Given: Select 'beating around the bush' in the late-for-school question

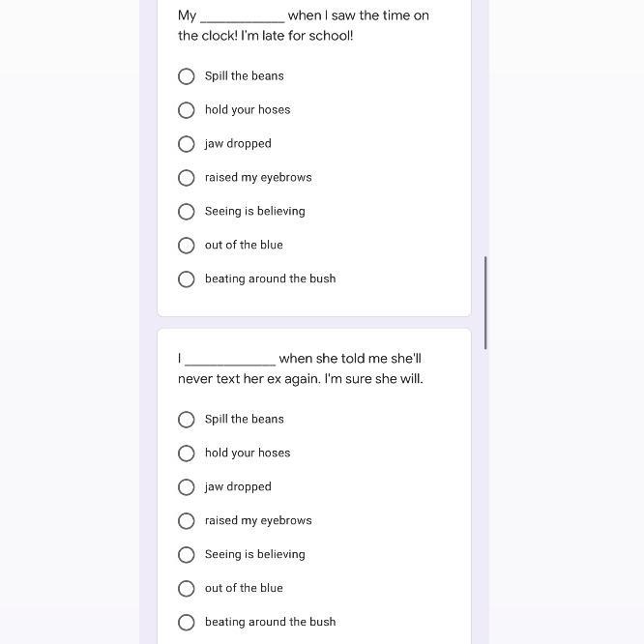Looking at the screenshot, I should [x=187, y=279].
